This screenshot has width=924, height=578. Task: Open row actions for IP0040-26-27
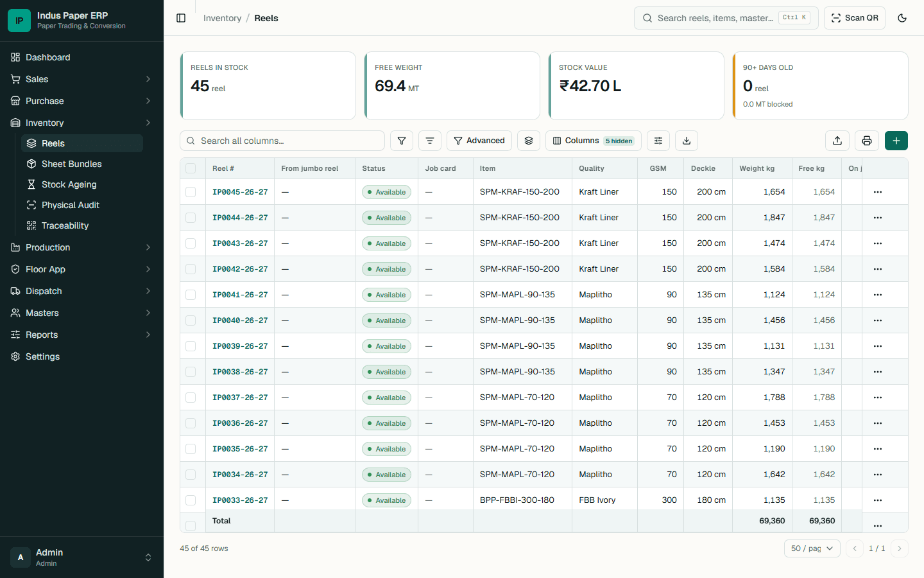pyautogui.click(x=878, y=320)
